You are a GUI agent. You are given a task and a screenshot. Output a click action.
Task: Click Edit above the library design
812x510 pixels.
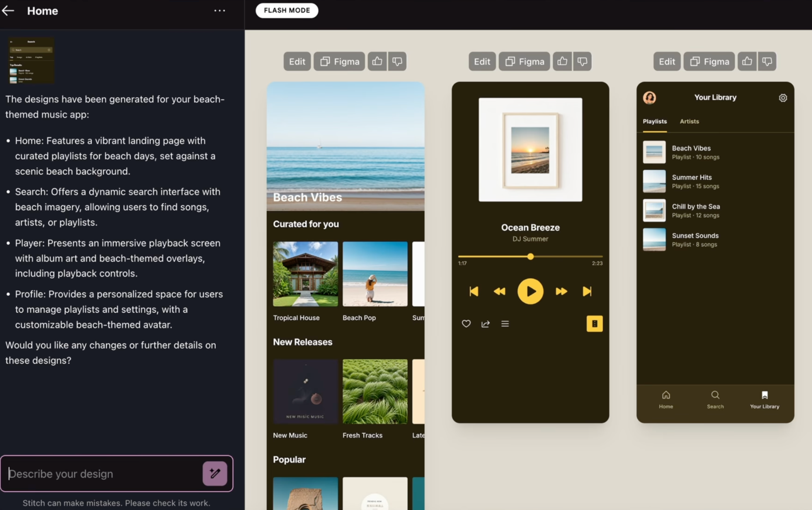click(x=667, y=61)
